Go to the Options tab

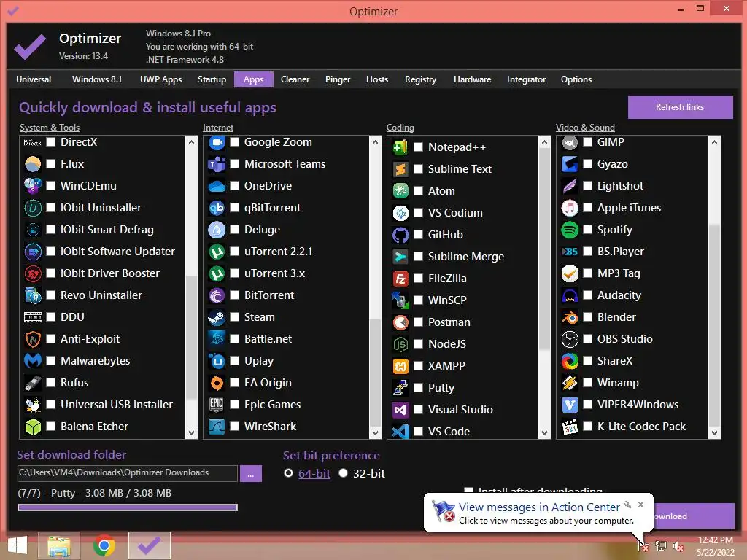[576, 79]
